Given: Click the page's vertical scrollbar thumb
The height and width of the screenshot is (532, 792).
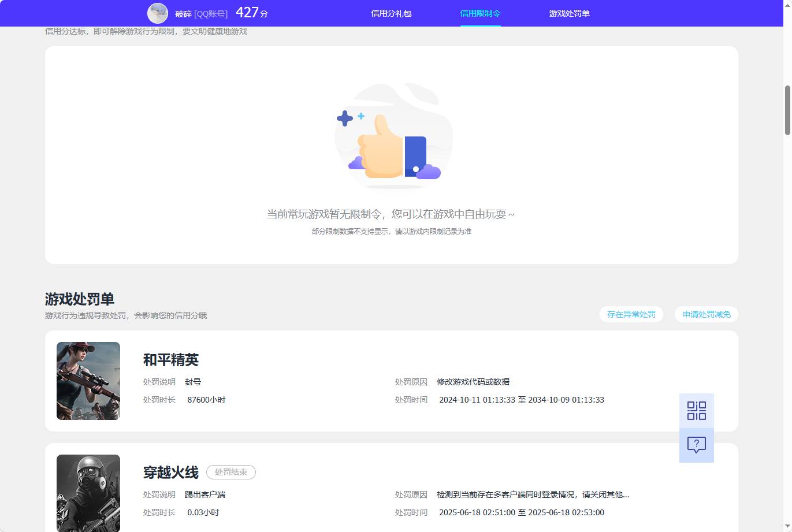Looking at the screenshot, I should pyautogui.click(x=787, y=110).
